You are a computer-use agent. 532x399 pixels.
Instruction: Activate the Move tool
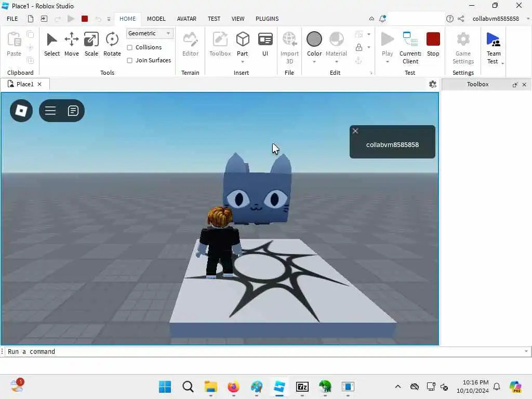72,44
